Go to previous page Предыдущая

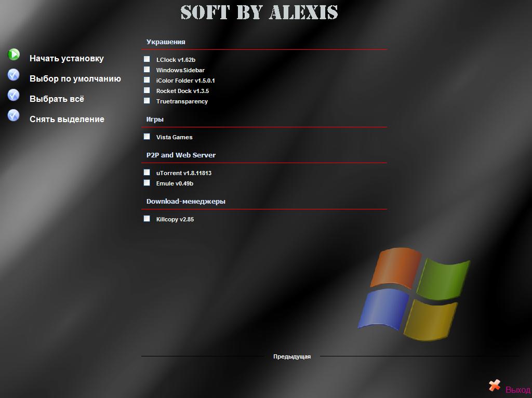point(292,356)
